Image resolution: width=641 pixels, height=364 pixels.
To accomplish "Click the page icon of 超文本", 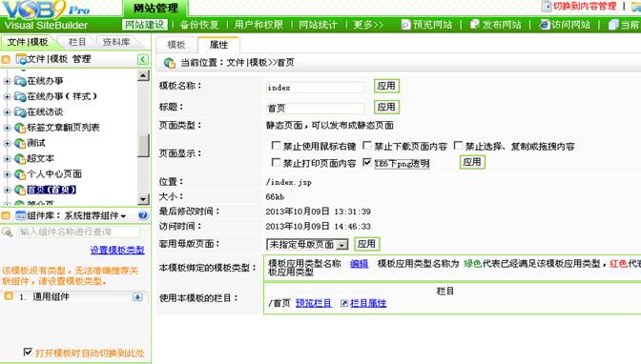I will tap(20, 159).
